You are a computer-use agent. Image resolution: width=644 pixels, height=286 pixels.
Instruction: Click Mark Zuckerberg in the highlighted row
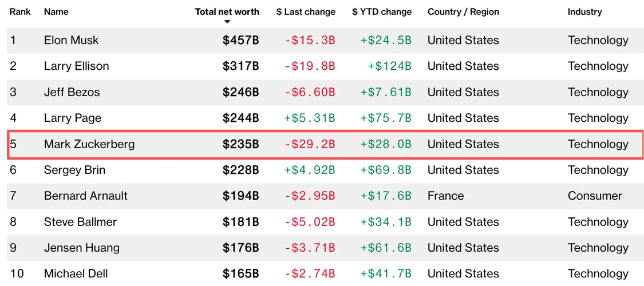89,144
